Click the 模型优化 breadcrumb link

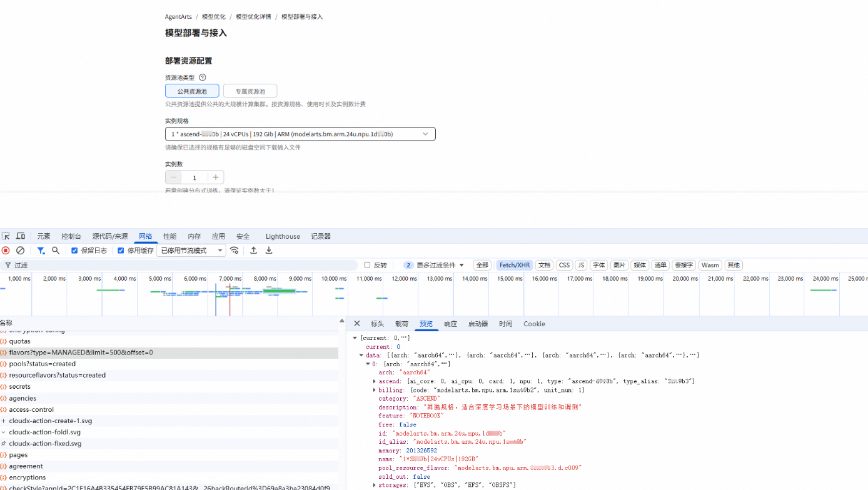coord(213,17)
